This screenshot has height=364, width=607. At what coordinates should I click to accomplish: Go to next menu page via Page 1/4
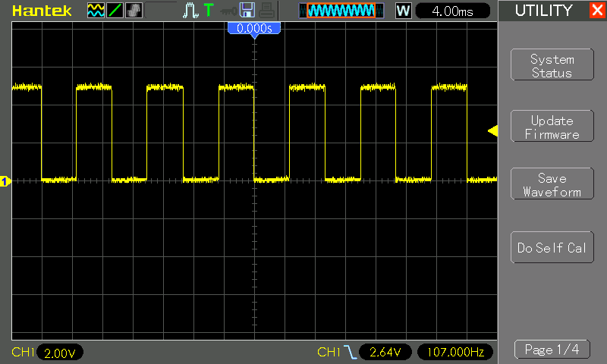click(x=552, y=350)
